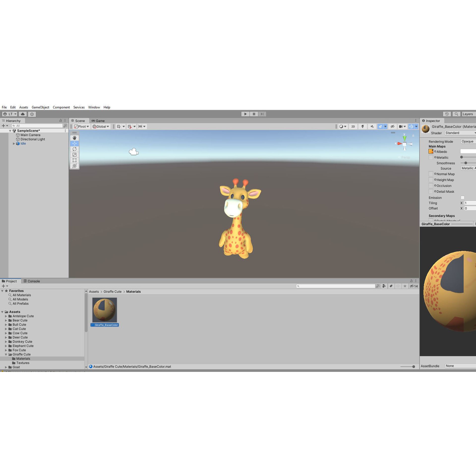Enable the Emission checkbox

pos(462,198)
